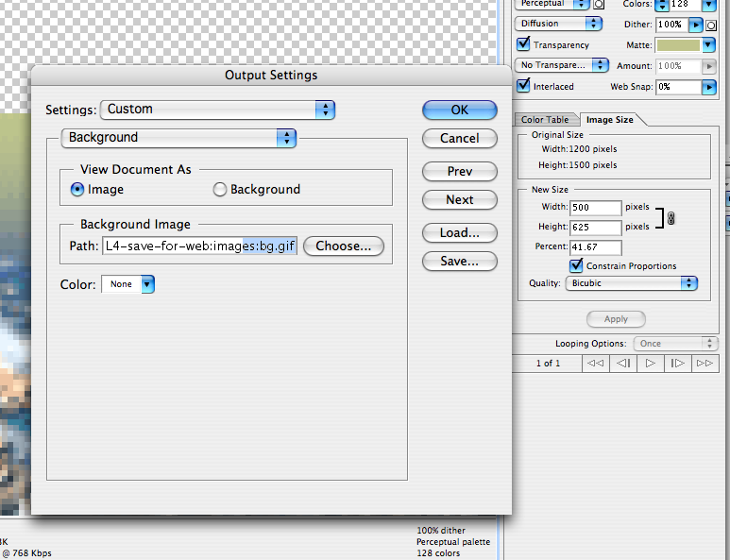The width and height of the screenshot is (730, 560).
Task: Click the first frame rewind icon
Action: pos(595,363)
